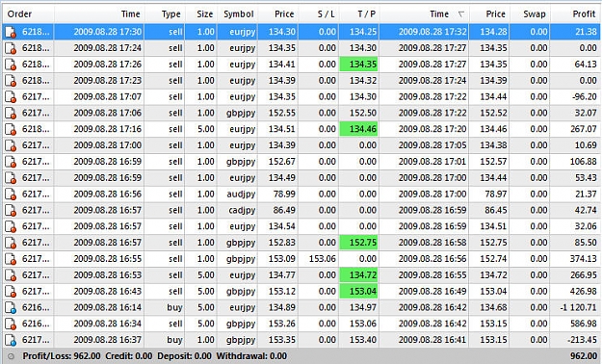Click order icon in row with profit 267.07

11,129
